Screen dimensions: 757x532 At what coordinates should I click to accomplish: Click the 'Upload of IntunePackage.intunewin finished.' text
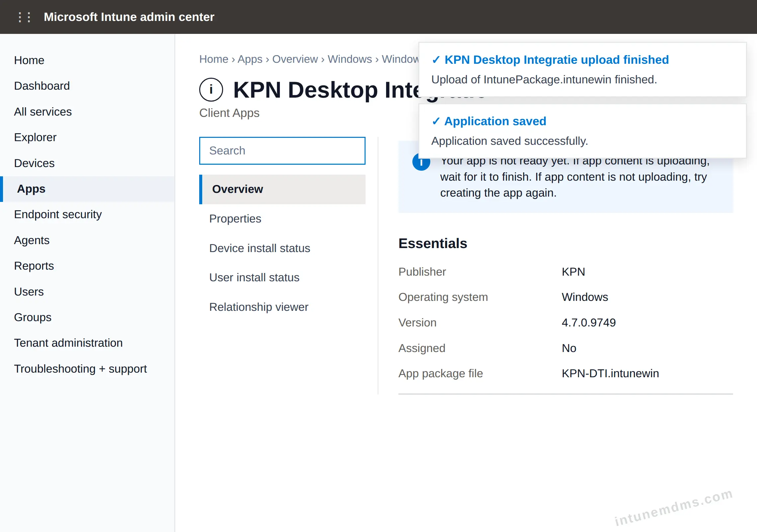[x=544, y=80]
